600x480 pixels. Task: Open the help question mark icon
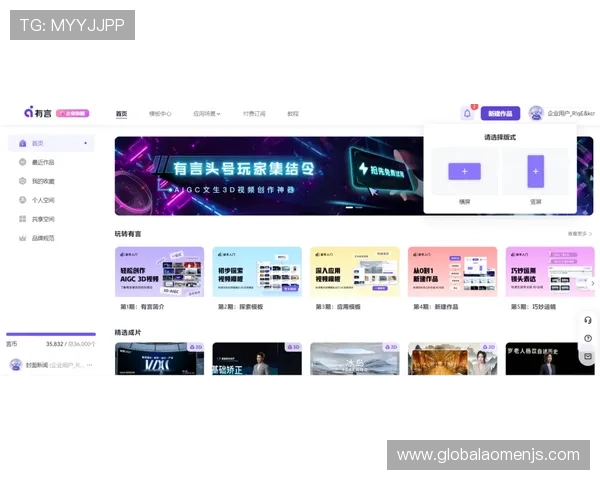(x=588, y=338)
